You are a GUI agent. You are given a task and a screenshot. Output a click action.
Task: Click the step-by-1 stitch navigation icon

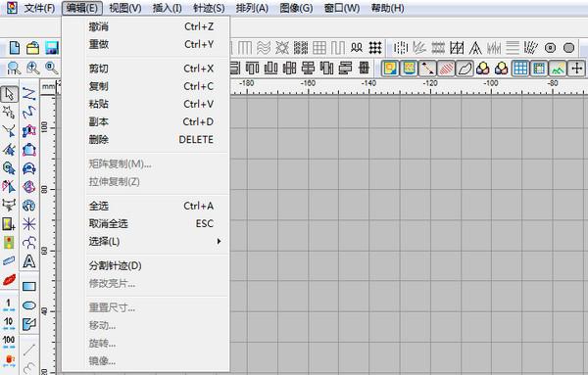(x=9, y=305)
